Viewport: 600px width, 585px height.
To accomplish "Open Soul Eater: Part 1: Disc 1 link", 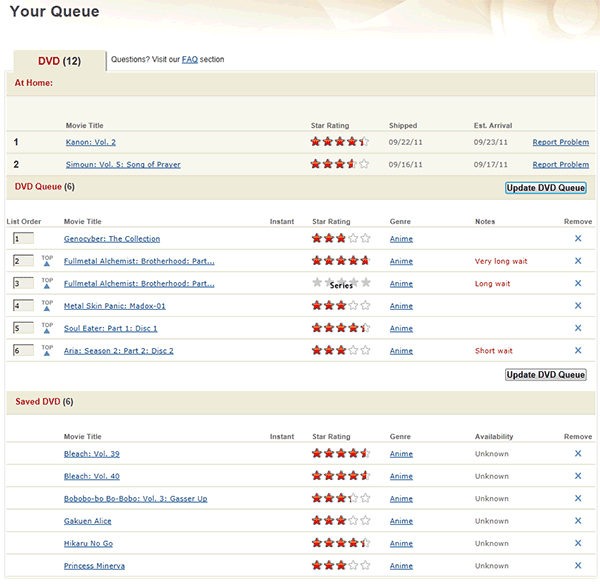I will [x=110, y=328].
